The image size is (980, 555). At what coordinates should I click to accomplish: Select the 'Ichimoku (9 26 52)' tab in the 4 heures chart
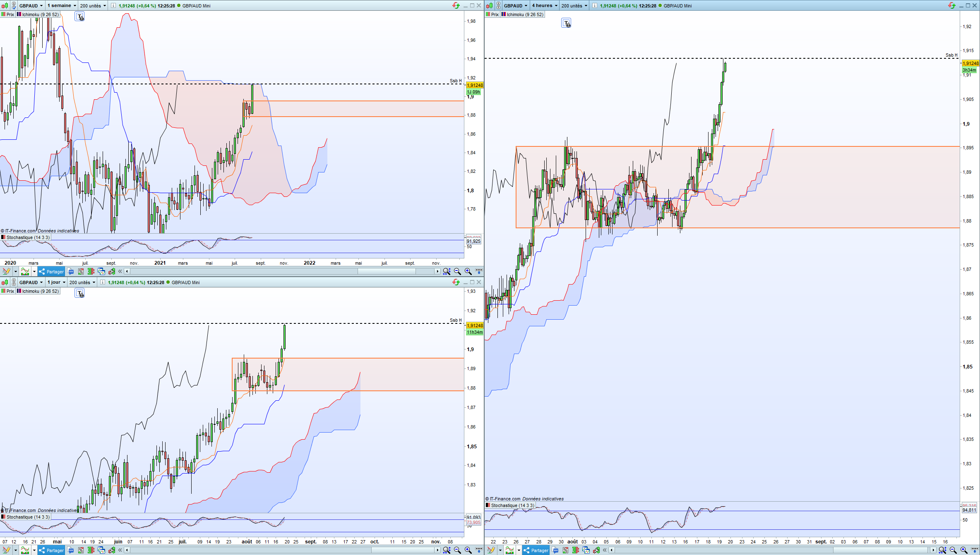coord(522,14)
